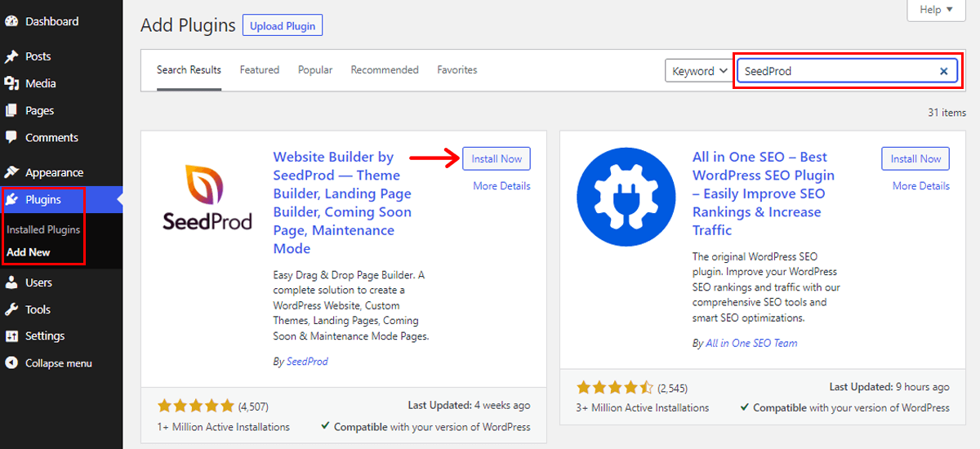The height and width of the screenshot is (449, 980).
Task: Open the Posts menu label
Action: pos(38,56)
